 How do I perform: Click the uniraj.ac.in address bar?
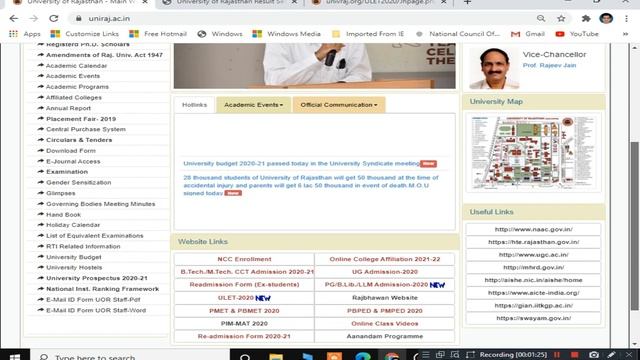tap(302, 18)
